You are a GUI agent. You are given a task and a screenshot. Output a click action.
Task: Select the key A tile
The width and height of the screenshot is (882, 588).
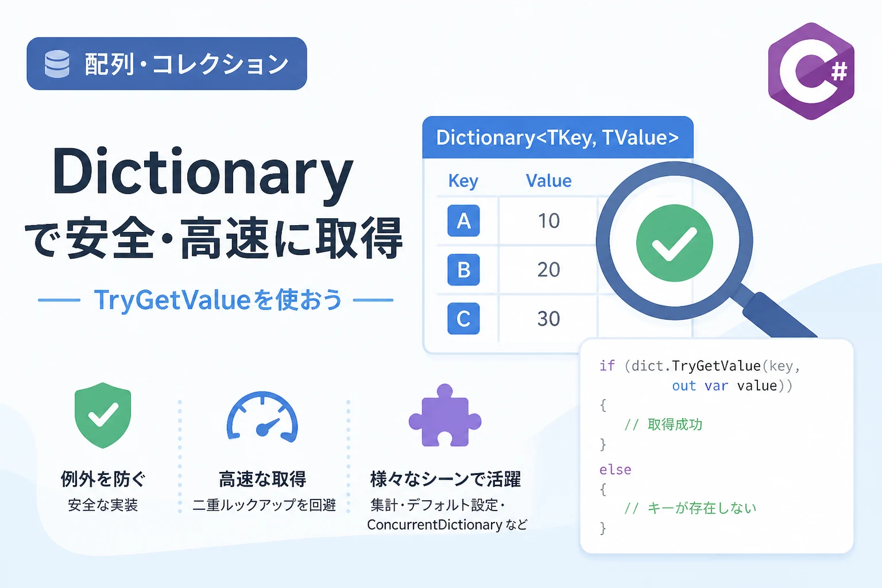(x=463, y=220)
